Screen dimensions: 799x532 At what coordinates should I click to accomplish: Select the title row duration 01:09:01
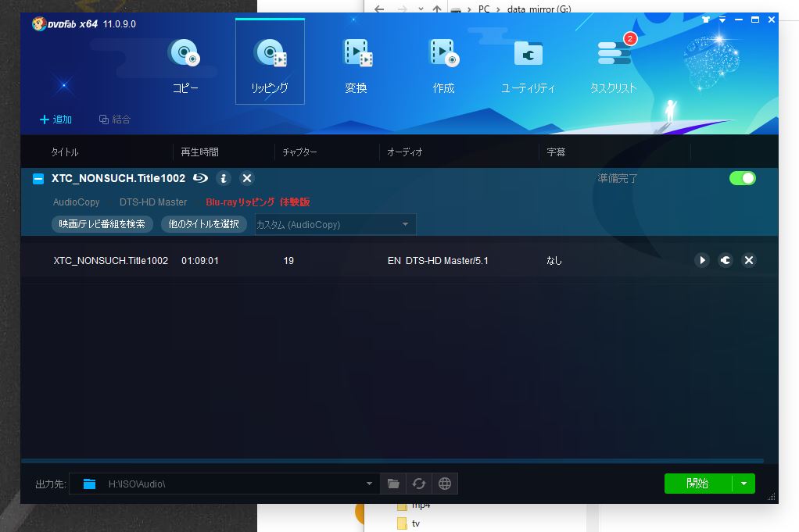pyautogui.click(x=200, y=261)
